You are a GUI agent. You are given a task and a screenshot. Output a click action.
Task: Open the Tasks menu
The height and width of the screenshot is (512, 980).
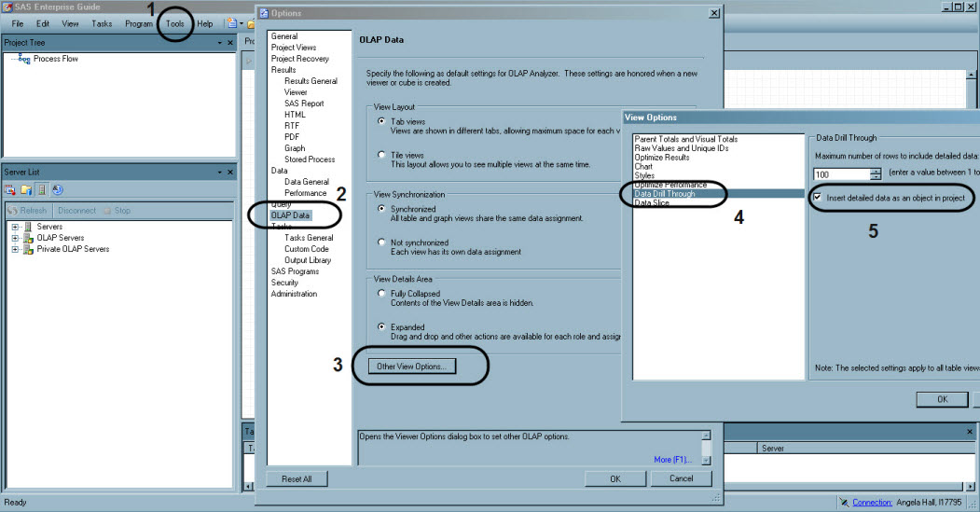(102, 23)
